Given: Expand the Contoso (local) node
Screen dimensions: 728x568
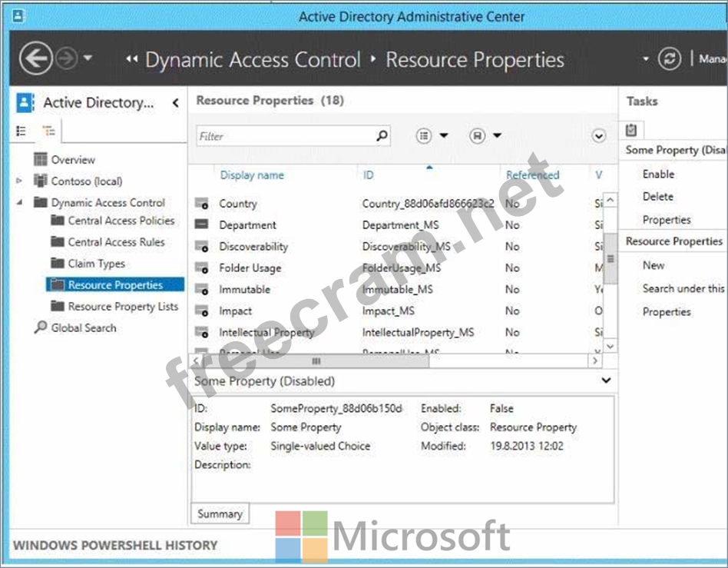Looking at the screenshot, I should click(x=19, y=181).
